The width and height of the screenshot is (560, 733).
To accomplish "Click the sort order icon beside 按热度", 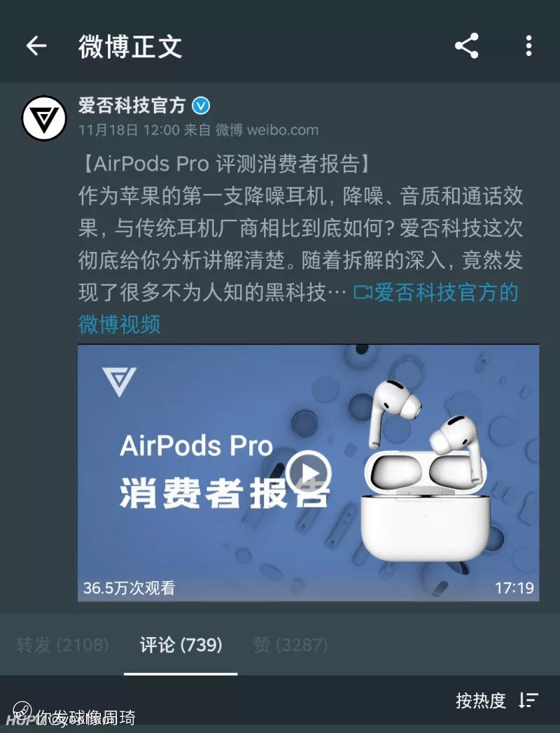I will [x=528, y=700].
